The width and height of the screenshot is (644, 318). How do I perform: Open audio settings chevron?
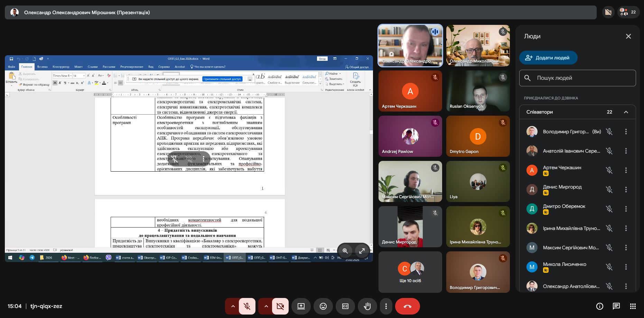233,306
